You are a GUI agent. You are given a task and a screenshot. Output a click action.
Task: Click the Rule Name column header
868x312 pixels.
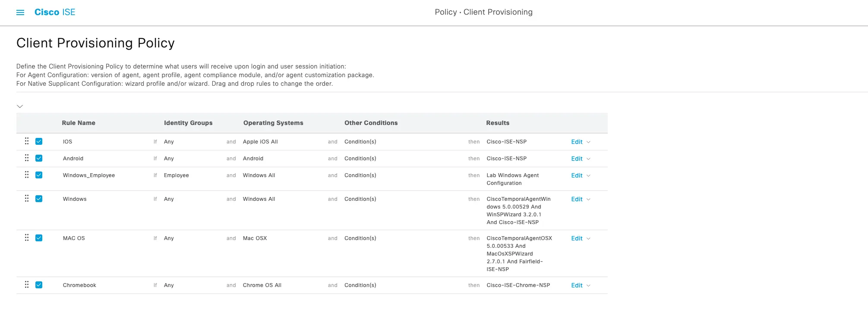[x=79, y=123]
